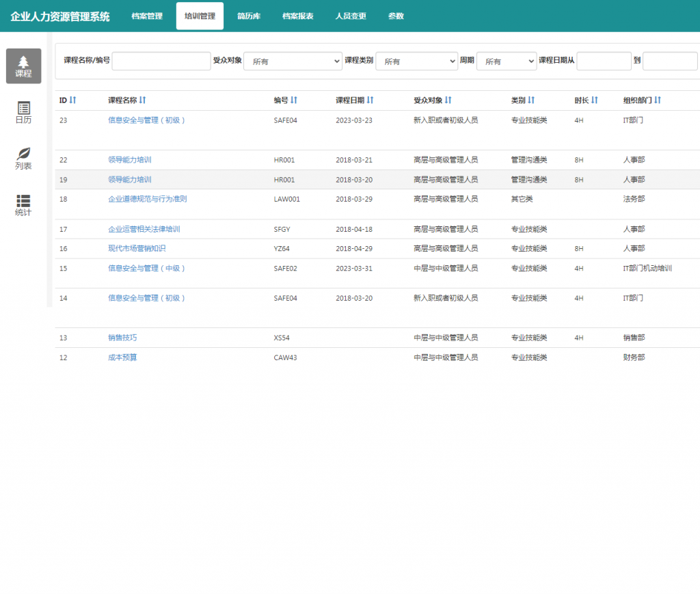Select category cell 其它类
The width and height of the screenshot is (700, 594).
pos(522,199)
